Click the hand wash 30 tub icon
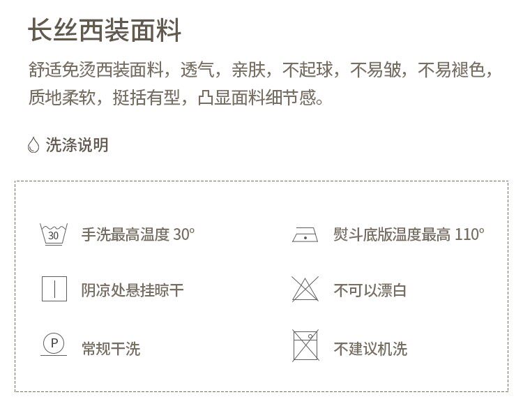This screenshot has width=523, height=420. 53,234
